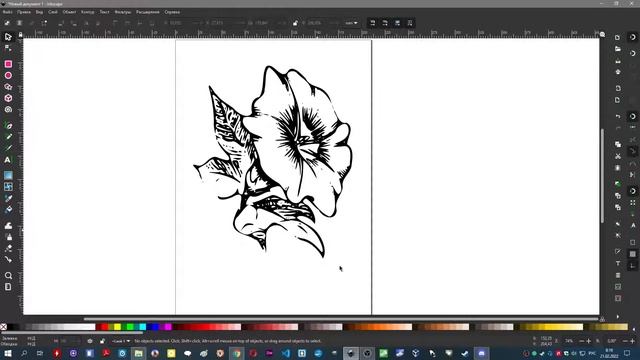The width and height of the screenshot is (640, 360).
Task: Click the Print document icon
Action: pyautogui.click(x=618, y=72)
